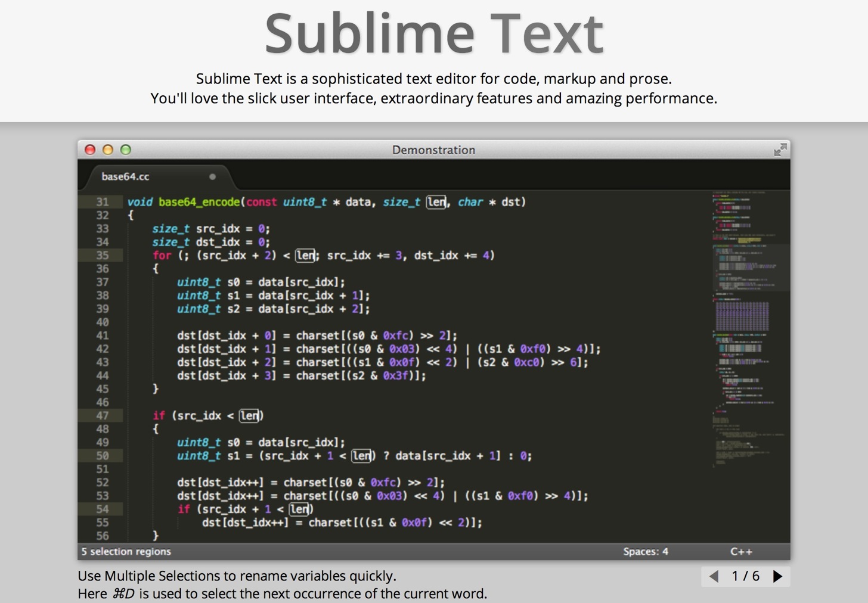The width and height of the screenshot is (868, 603).
Task: Click the selected "len" on line 54
Action: pyautogui.click(x=299, y=509)
